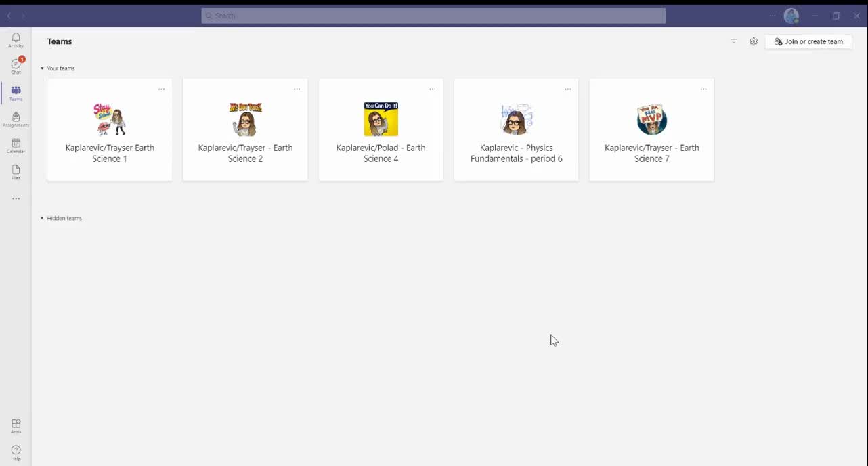
Task: Open the Help icon
Action: tap(16, 452)
